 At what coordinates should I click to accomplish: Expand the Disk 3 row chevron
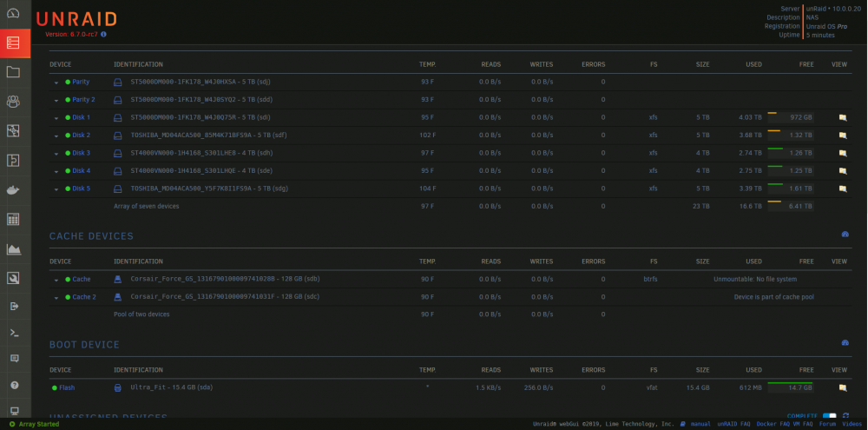pyautogui.click(x=56, y=154)
